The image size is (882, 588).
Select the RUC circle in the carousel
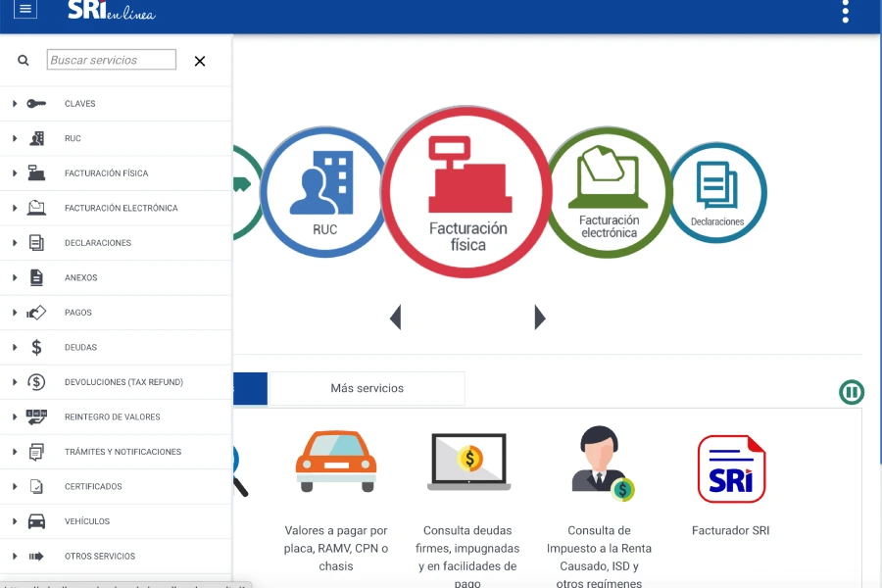(323, 192)
